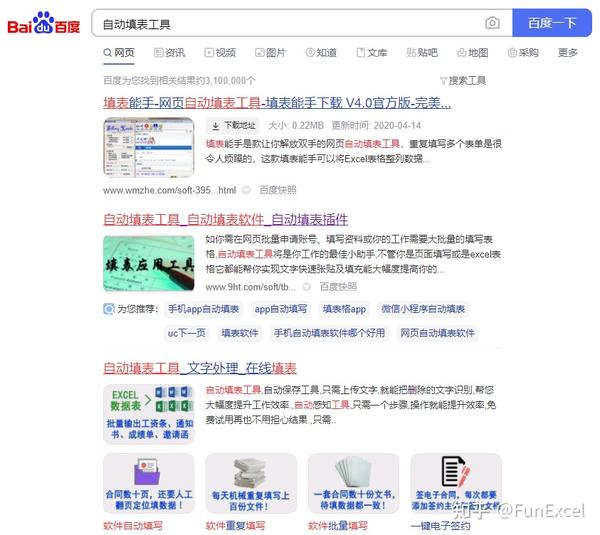
Task: Click the Baidu logo
Action: 44,23
